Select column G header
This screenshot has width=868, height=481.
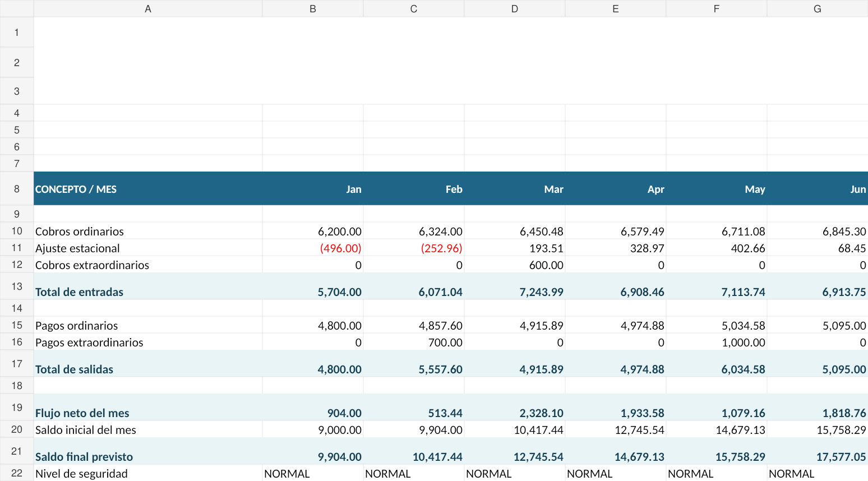coord(818,8)
